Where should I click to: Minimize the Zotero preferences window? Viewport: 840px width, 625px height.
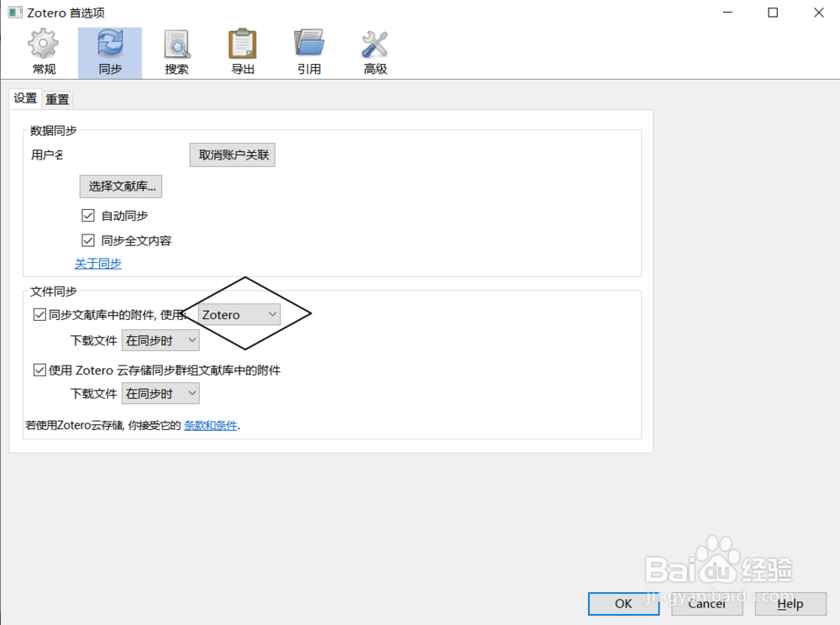click(727, 13)
